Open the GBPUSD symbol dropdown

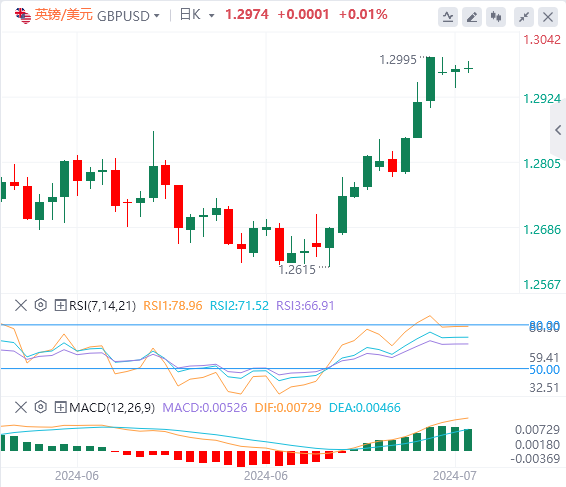(x=156, y=16)
